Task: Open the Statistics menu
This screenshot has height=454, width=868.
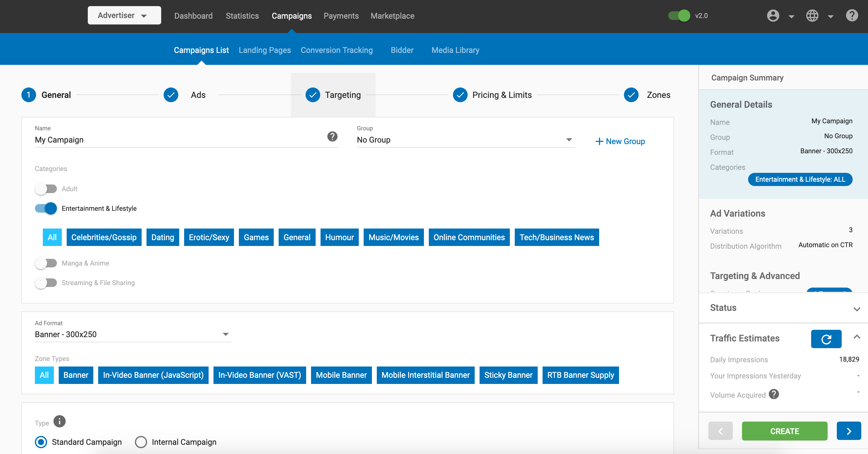Action: (x=242, y=16)
